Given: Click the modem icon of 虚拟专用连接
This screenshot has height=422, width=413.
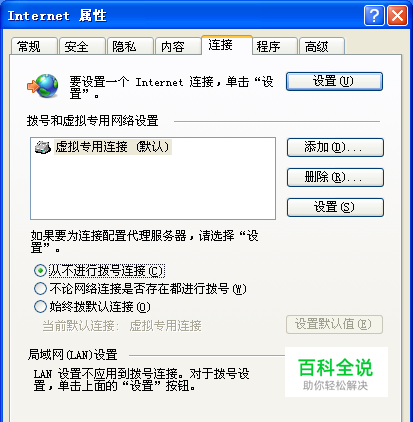Looking at the screenshot, I should pos(43,147).
